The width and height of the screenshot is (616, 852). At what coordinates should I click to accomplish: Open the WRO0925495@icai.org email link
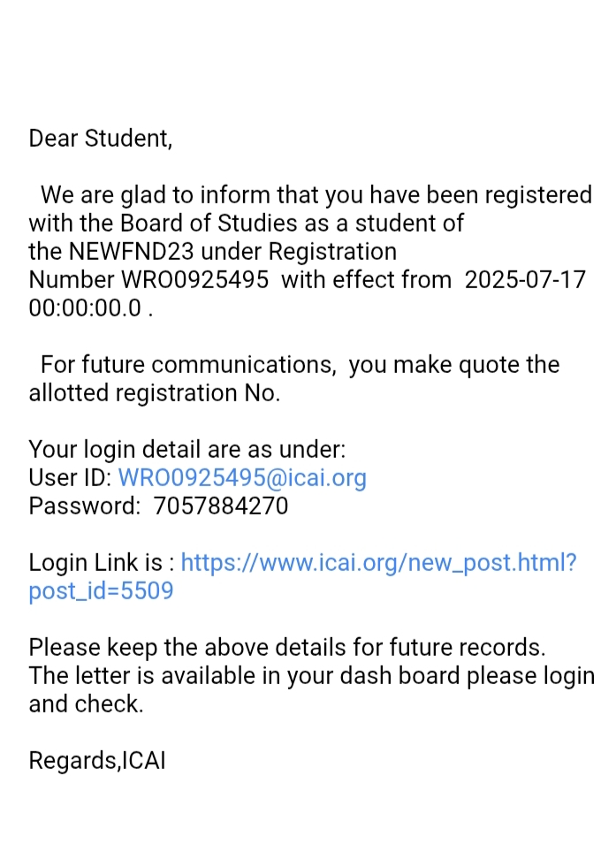tap(241, 478)
